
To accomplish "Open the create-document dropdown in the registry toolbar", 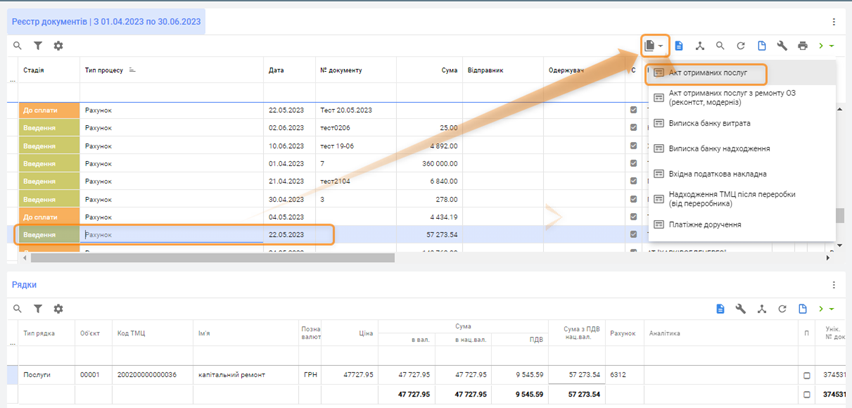I will [x=654, y=46].
